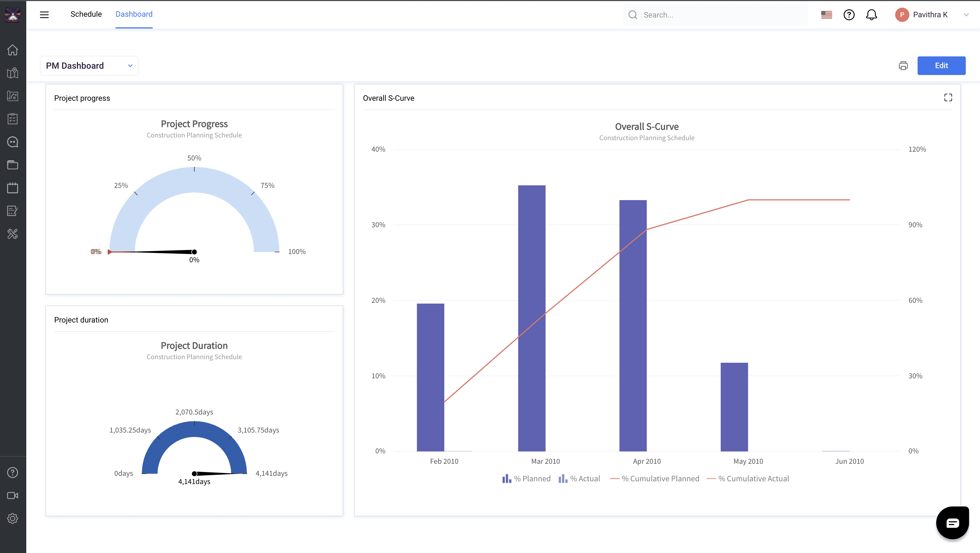Open the drawings/plans sidebar icon
Screen dimensions: 980x553
(x=13, y=96)
